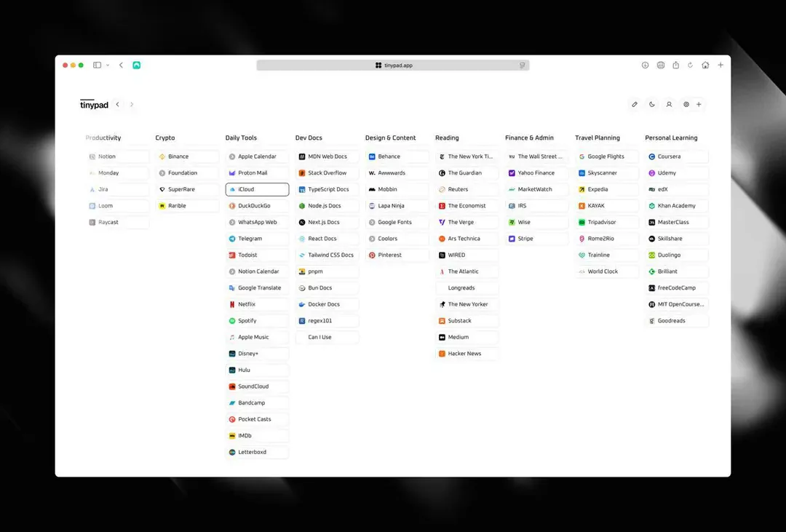Click the Duolingo icon in Personal Learning
The height and width of the screenshot is (532, 786).
pyautogui.click(x=651, y=255)
